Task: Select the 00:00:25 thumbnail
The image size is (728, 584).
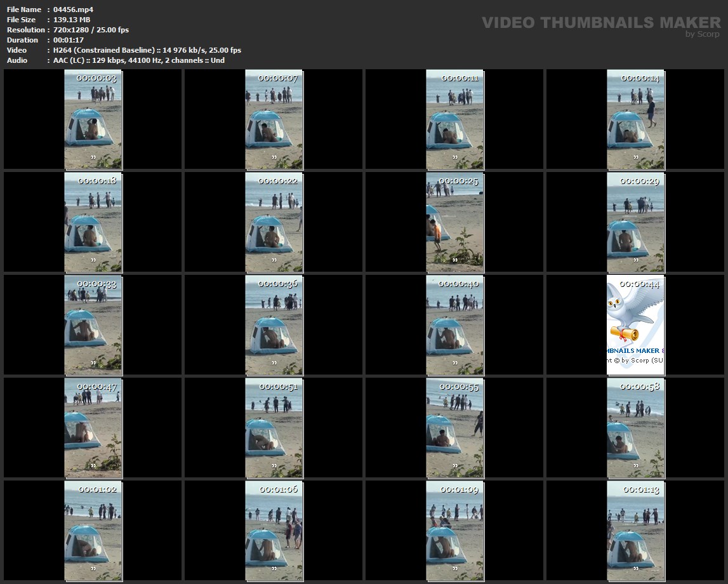Action: pyautogui.click(x=454, y=222)
